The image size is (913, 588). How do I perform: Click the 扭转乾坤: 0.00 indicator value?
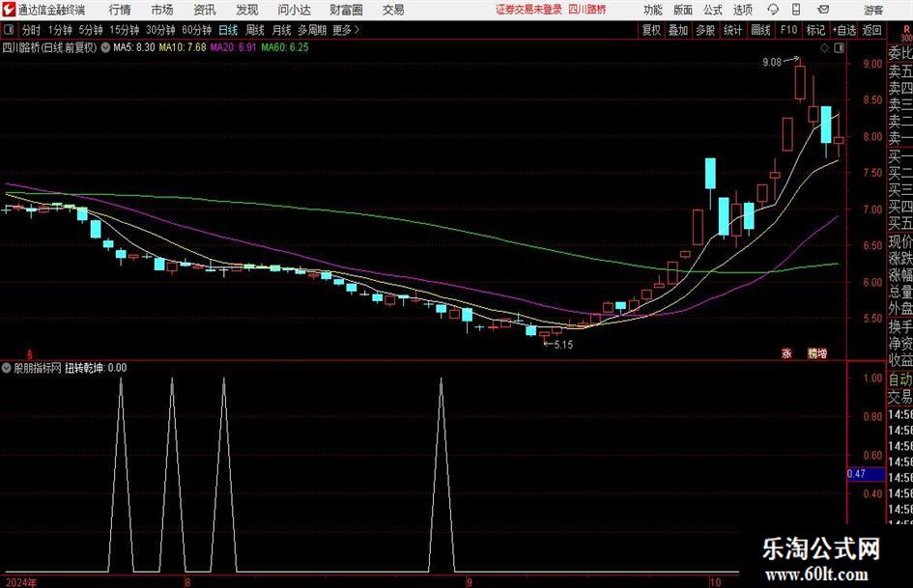coord(96,368)
